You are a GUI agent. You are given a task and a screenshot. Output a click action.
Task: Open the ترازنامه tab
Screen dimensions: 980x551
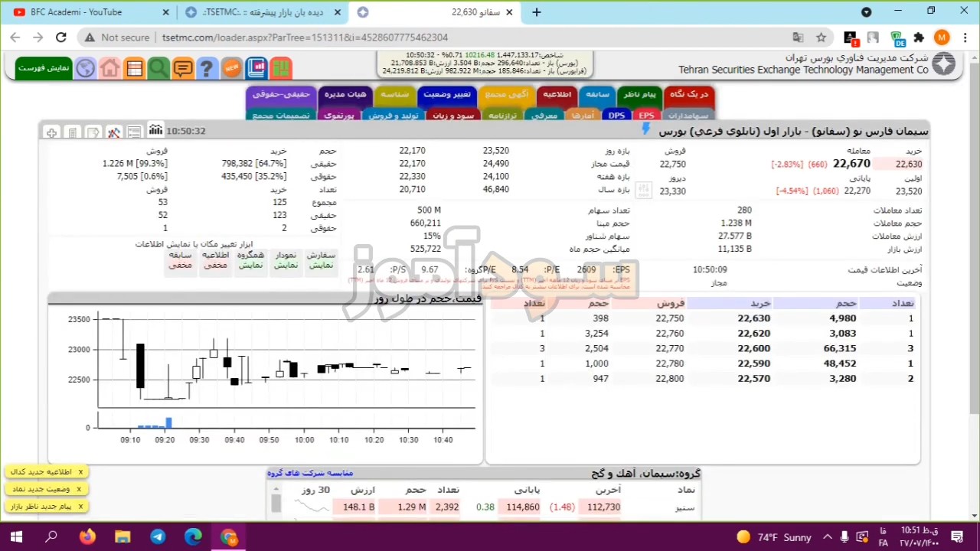coord(503,116)
